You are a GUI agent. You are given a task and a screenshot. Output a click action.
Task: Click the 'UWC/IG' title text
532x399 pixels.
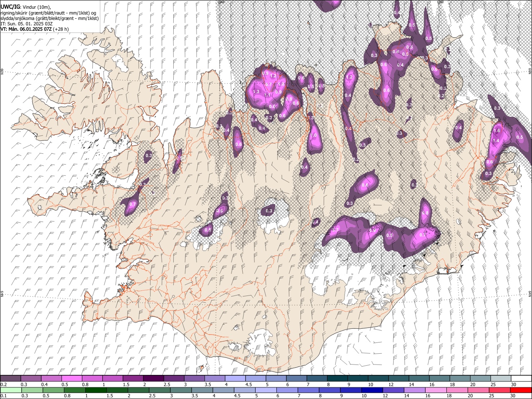[x=10, y=7]
